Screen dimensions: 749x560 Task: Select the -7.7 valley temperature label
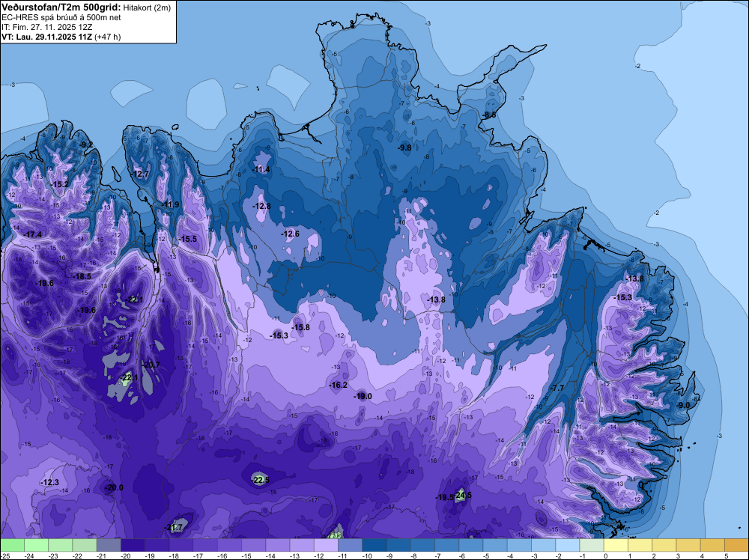[x=557, y=388]
